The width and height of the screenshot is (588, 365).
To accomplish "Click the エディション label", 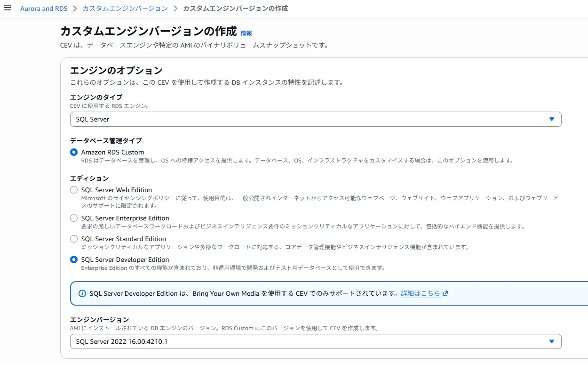I will coord(89,178).
